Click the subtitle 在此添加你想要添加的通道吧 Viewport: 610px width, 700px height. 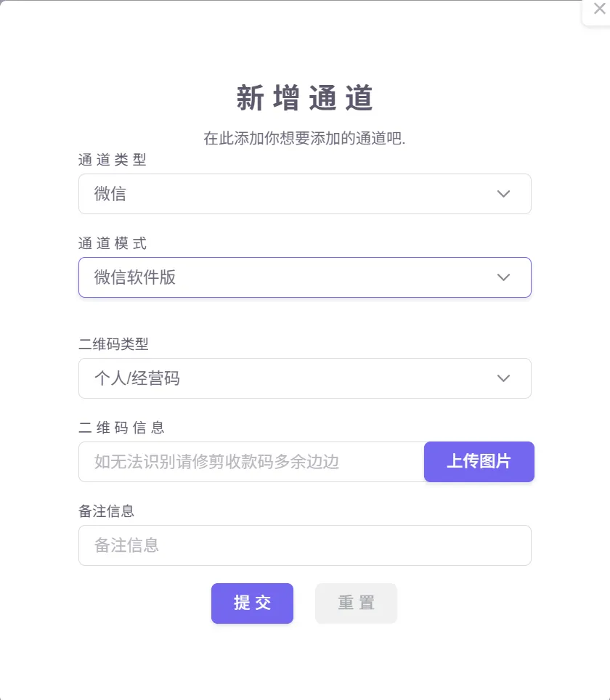[304, 138]
